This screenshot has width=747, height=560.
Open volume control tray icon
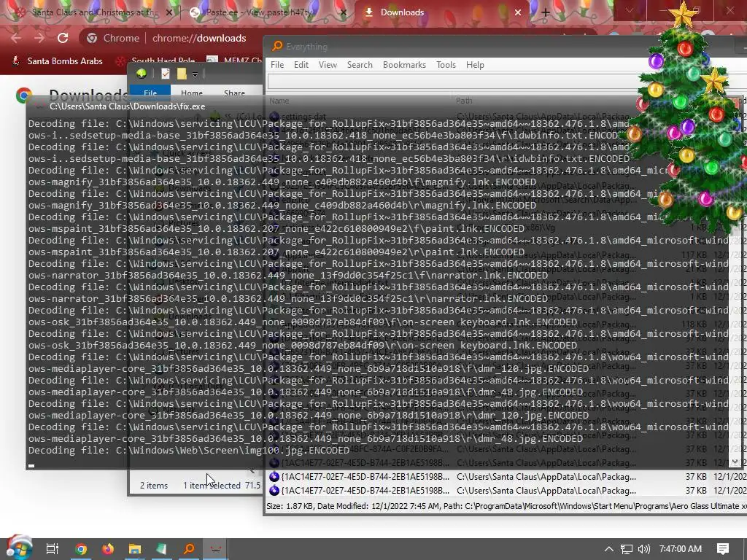(x=643, y=549)
